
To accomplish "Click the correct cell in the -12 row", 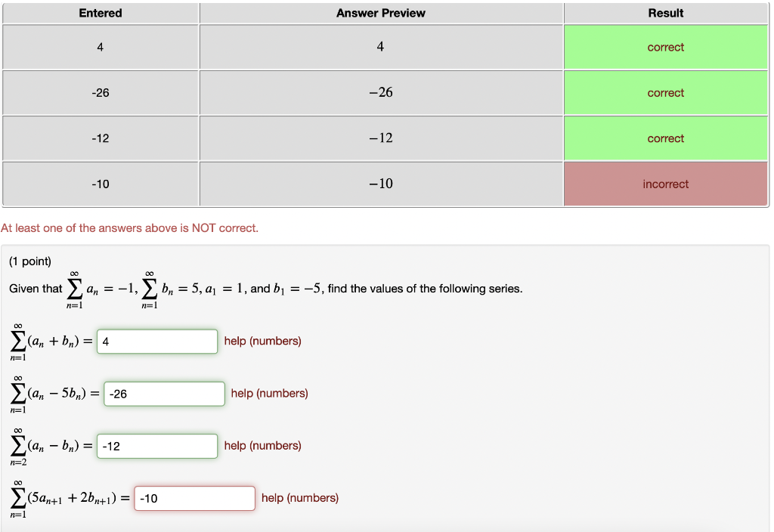I will click(x=665, y=138).
